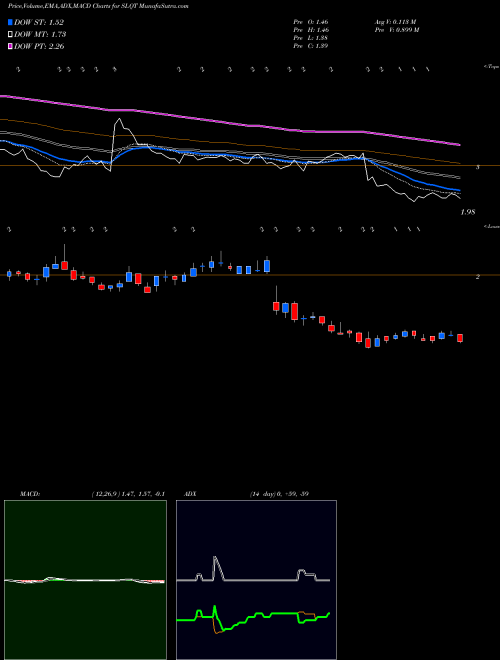Select the DOW ST: 1.52 label
This screenshot has height=660, width=500.
point(39,23)
